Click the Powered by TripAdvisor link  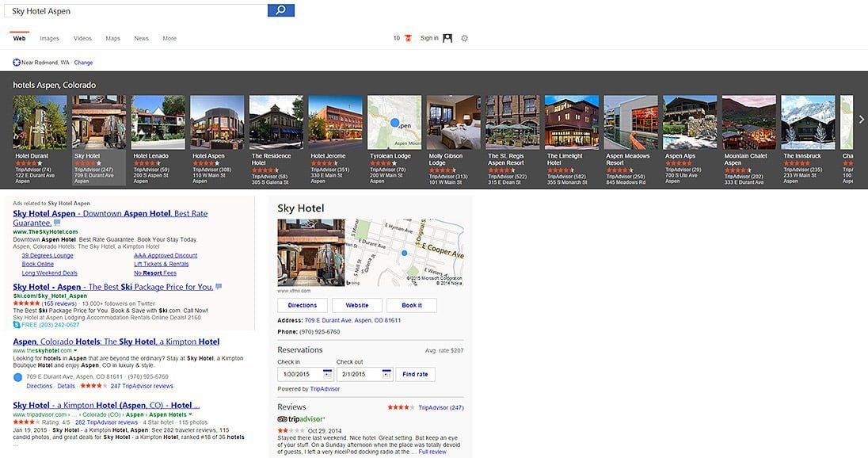point(325,389)
